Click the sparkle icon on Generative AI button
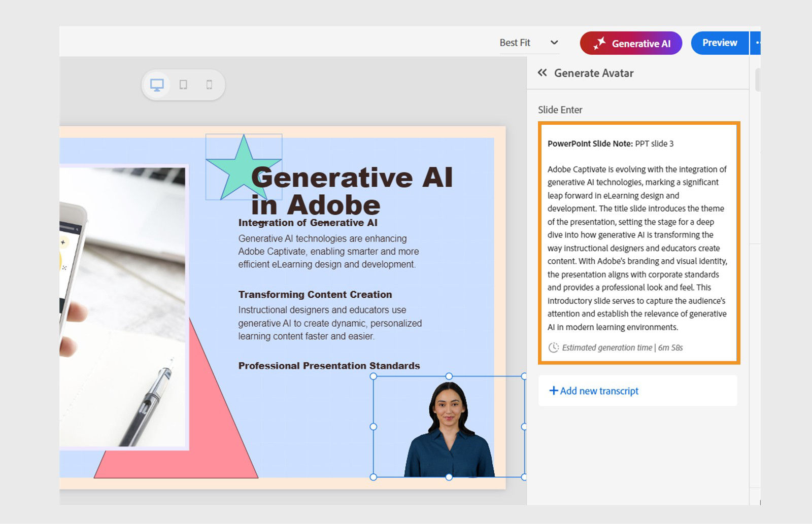The width and height of the screenshot is (812, 524). tap(600, 43)
